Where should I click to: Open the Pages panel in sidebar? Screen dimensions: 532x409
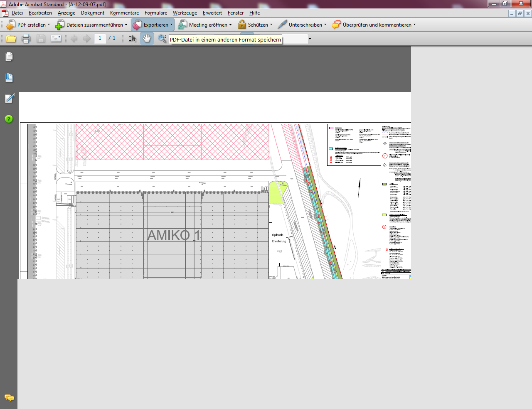click(x=9, y=57)
